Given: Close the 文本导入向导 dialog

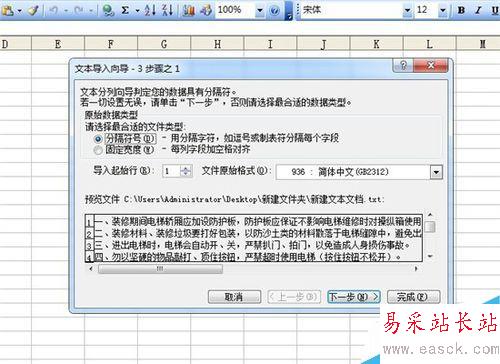Looking at the screenshot, I should point(431,65).
